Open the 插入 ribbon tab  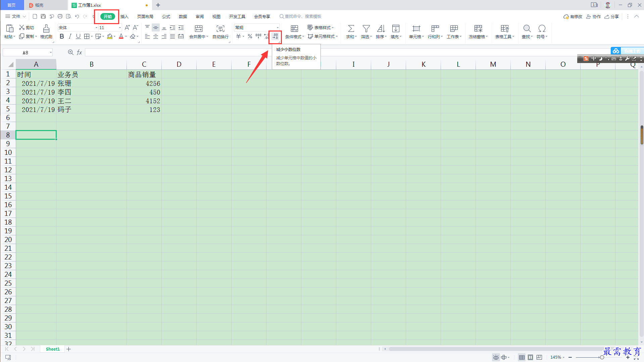pos(125,16)
